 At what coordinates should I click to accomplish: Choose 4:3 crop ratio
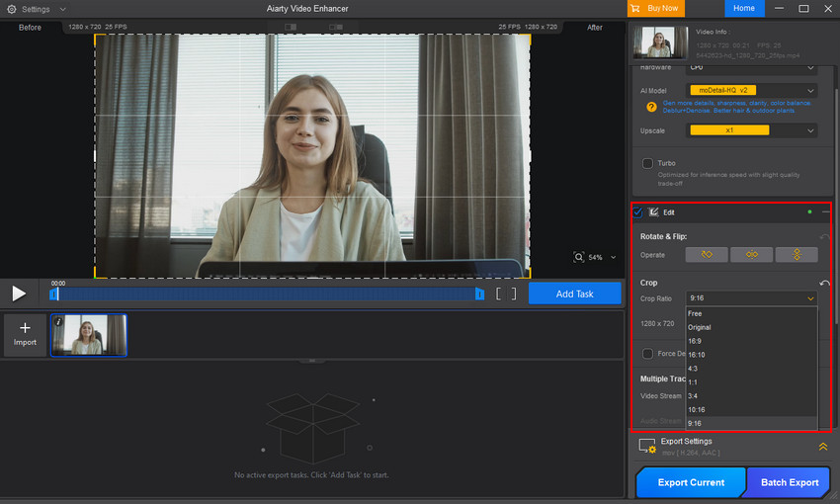[751, 369]
